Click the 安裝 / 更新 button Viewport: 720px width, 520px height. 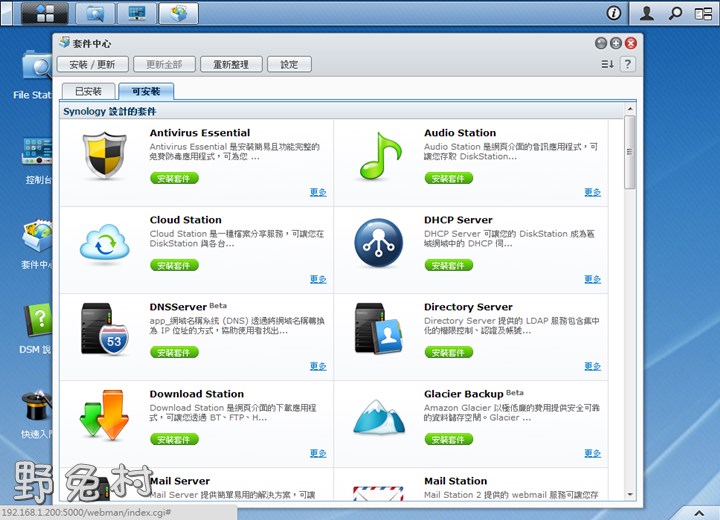(x=92, y=64)
